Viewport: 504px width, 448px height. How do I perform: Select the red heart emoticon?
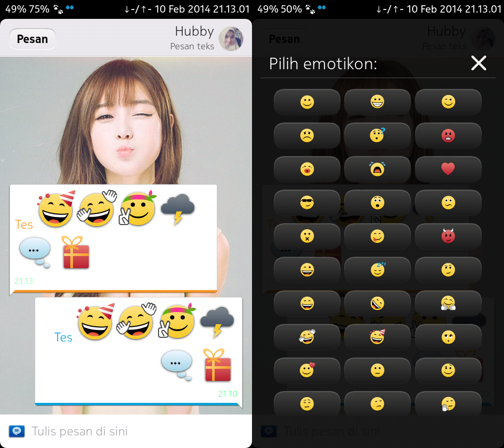tap(448, 169)
